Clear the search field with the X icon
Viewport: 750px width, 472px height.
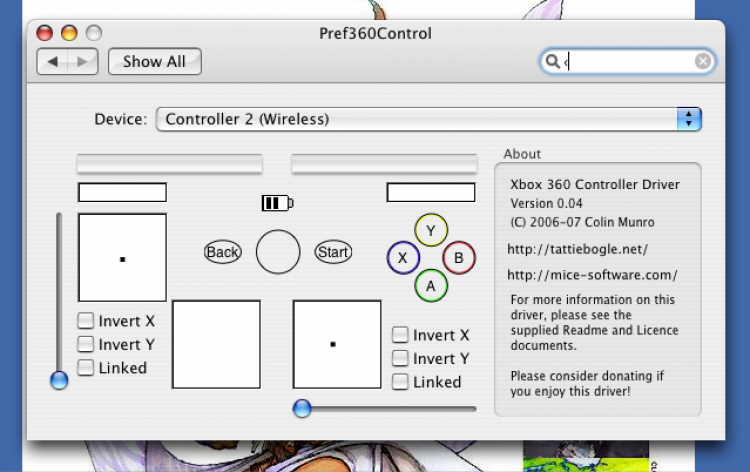pos(703,61)
